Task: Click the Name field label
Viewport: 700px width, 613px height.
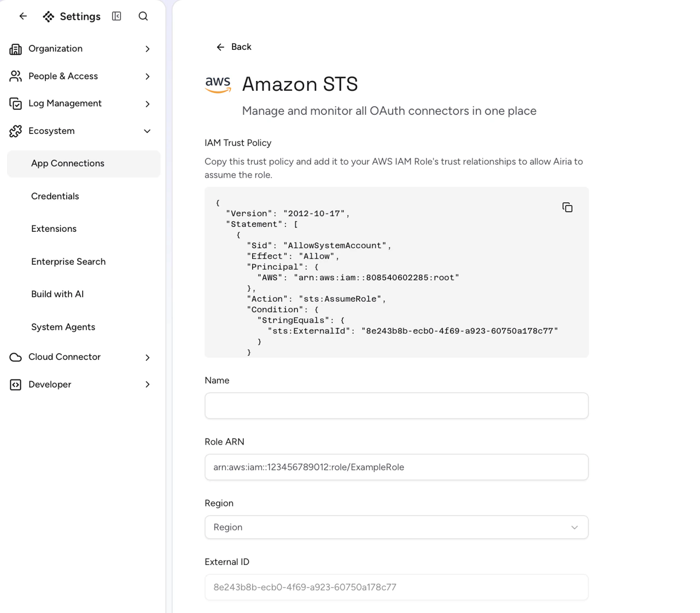Action: coord(217,381)
